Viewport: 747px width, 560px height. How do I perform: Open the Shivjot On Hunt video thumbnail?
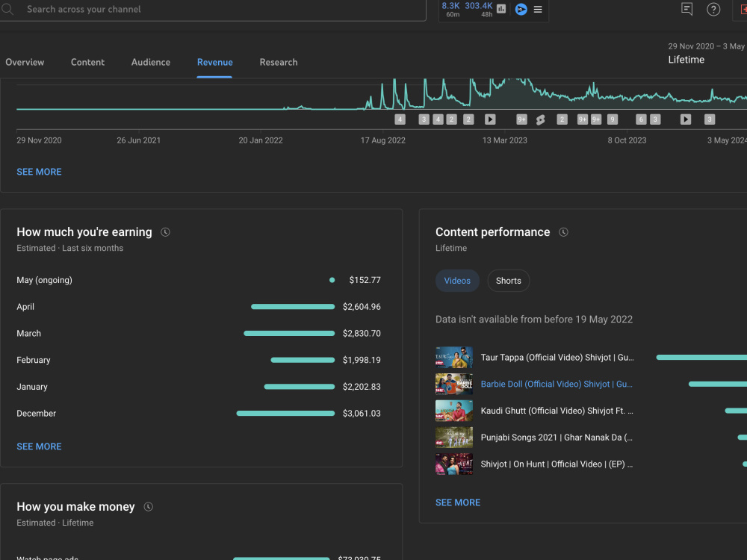click(454, 464)
